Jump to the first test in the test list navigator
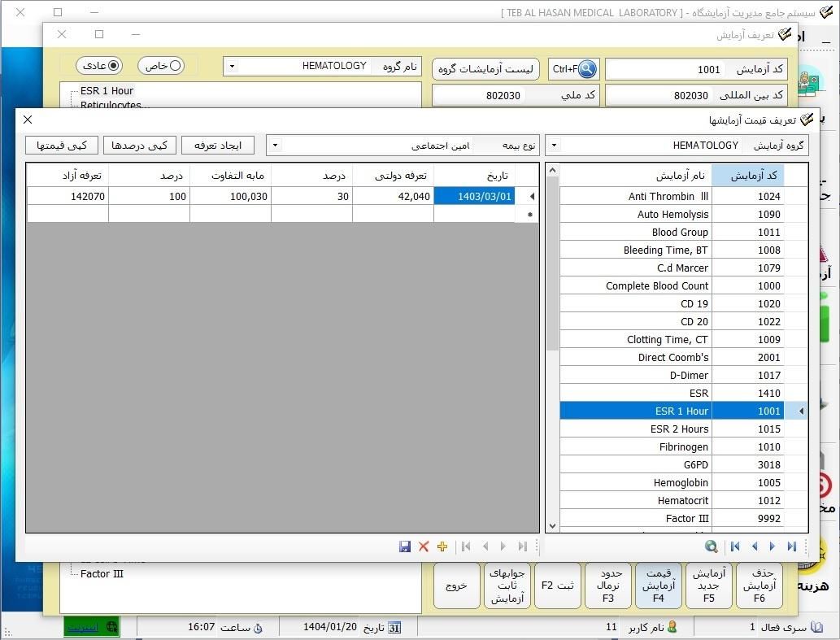This screenshot has width=840, height=640. coord(735,546)
